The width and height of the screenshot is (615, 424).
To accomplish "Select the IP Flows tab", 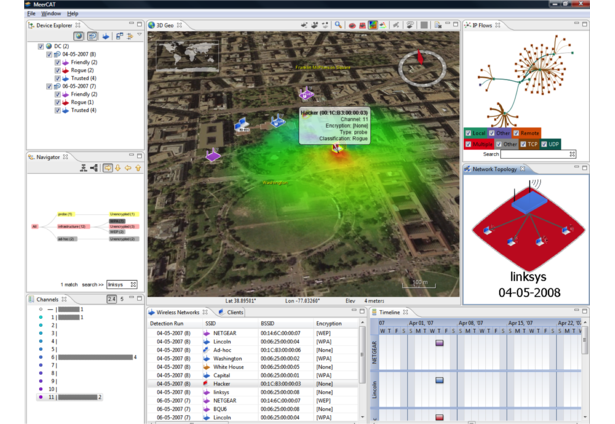I will (482, 25).
